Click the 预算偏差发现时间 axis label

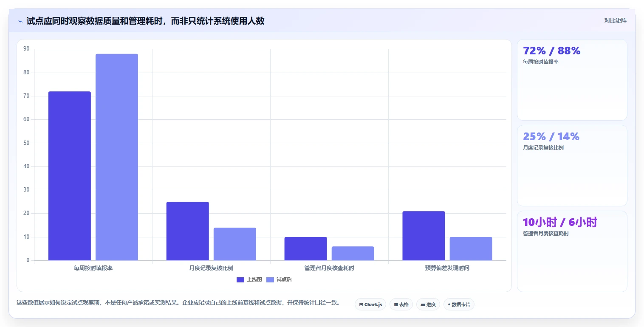[447, 268]
